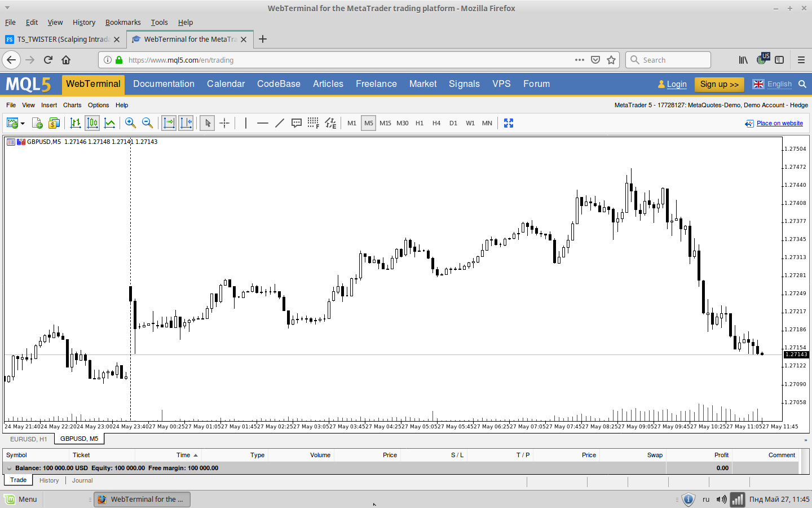This screenshot has height=508, width=812.
Task: Open Documentation in MQL5 navigation
Action: 164,84
